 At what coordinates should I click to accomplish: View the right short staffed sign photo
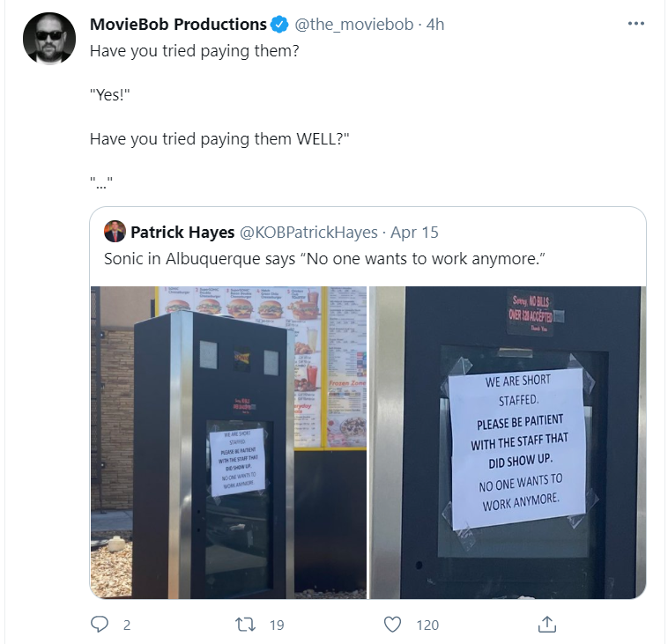508,442
